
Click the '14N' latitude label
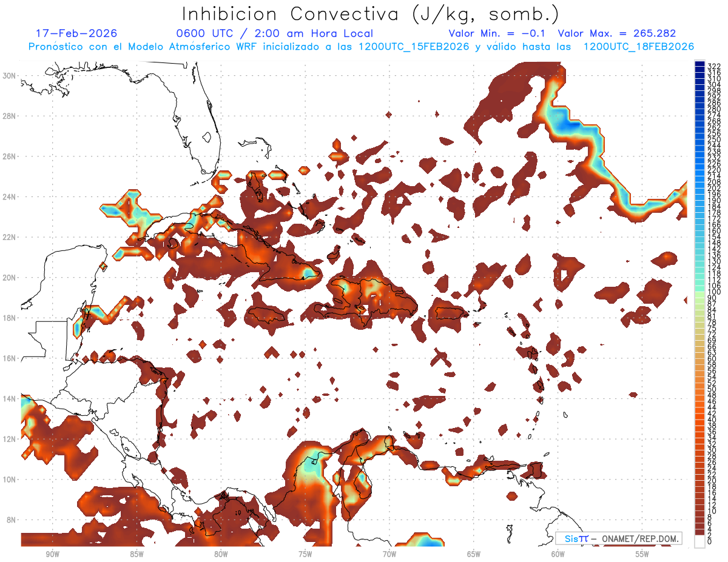[10, 399]
